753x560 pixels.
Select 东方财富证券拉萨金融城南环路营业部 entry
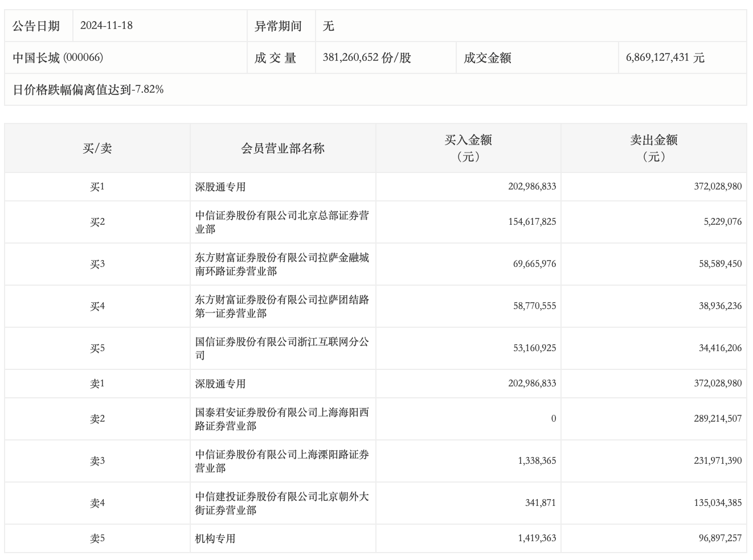point(282,264)
